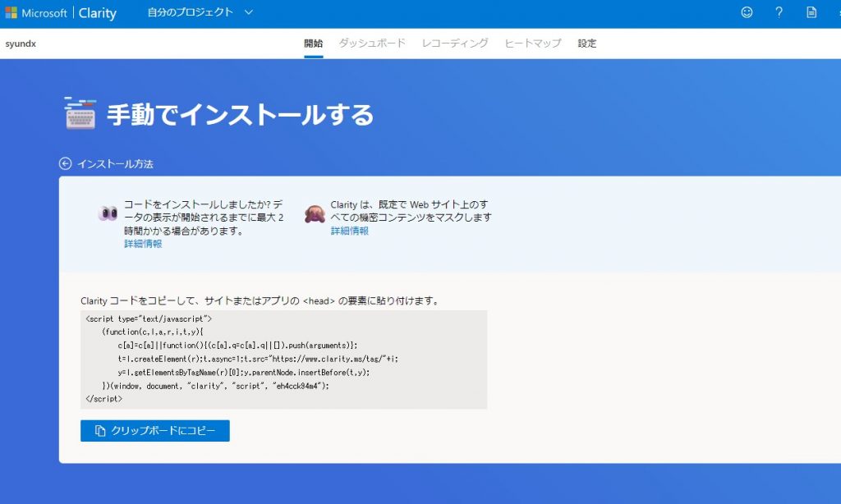Open the 設定 tab
Viewport: 841px width, 504px height.
pyautogui.click(x=586, y=44)
